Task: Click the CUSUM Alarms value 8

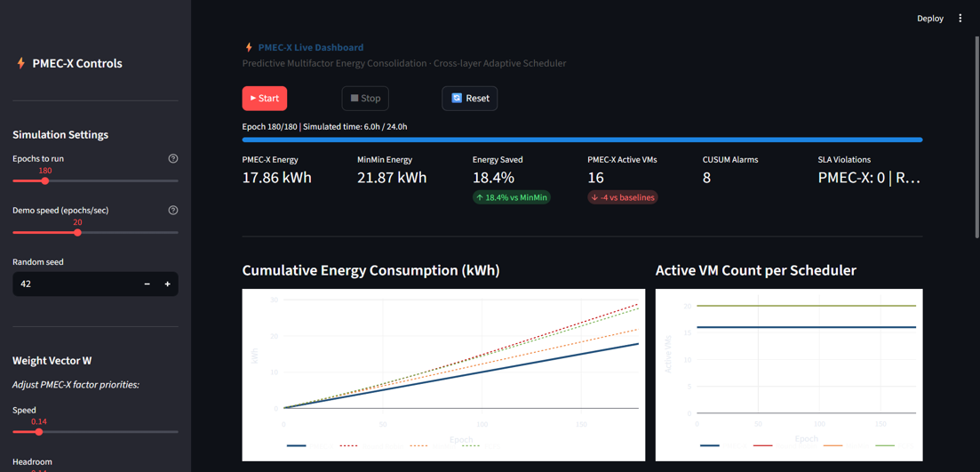Action: click(x=707, y=178)
